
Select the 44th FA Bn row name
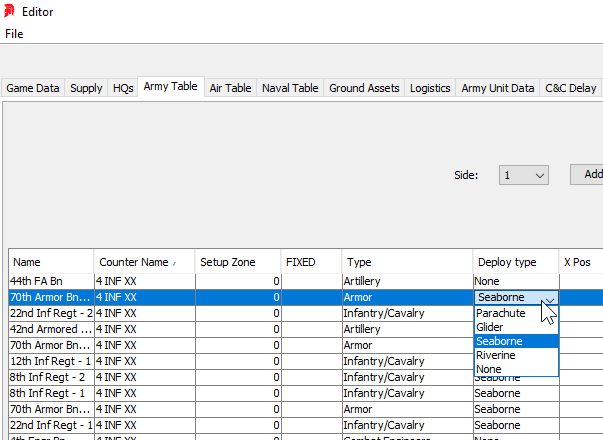coord(52,281)
